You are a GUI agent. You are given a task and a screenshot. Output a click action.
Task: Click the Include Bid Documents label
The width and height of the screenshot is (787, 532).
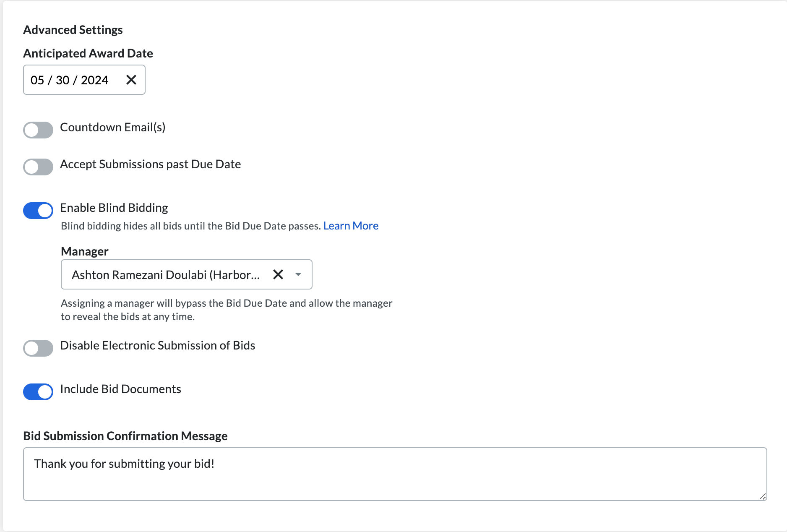click(x=120, y=389)
